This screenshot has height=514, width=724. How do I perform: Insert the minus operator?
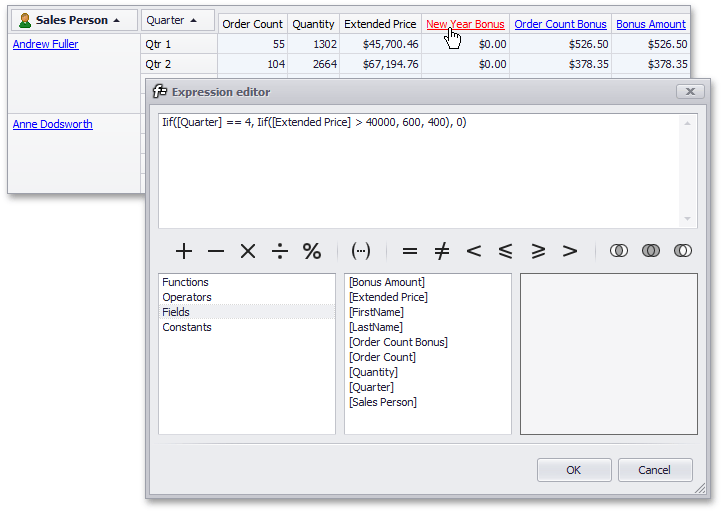[216, 251]
